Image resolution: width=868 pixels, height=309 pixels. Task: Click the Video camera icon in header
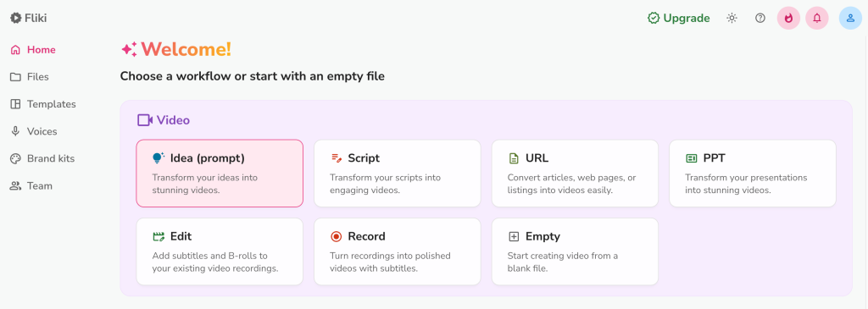[x=145, y=120]
